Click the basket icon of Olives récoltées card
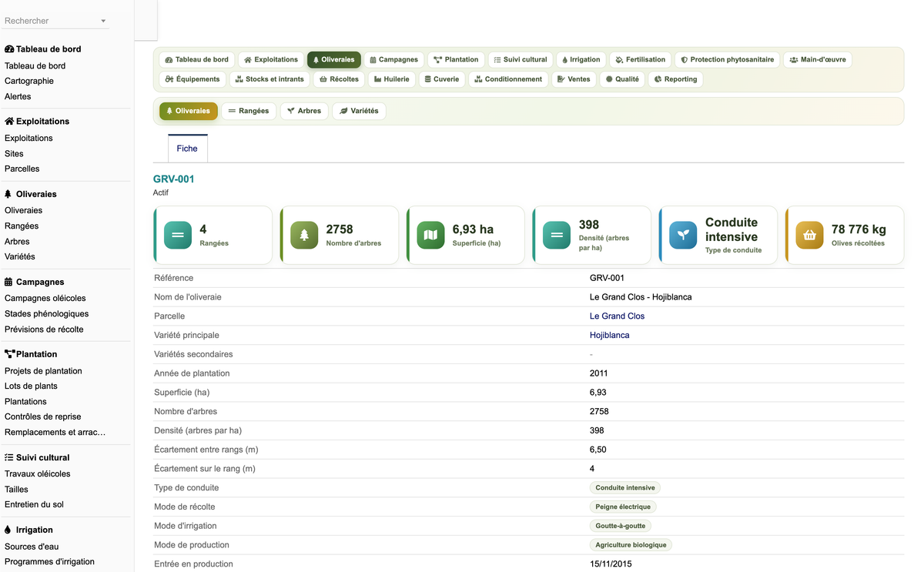The image size is (924, 572). tap(809, 235)
